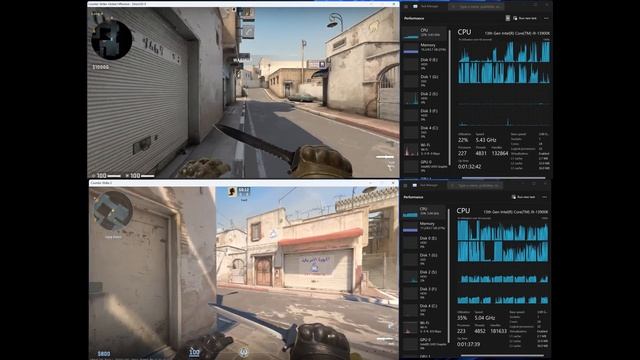Click icon left of upper Run new task
Viewport: 640px width, 360px height.
tap(507, 18)
